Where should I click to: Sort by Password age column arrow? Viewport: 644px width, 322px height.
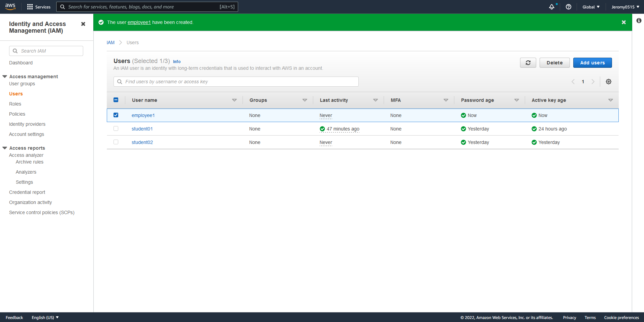[x=517, y=100]
